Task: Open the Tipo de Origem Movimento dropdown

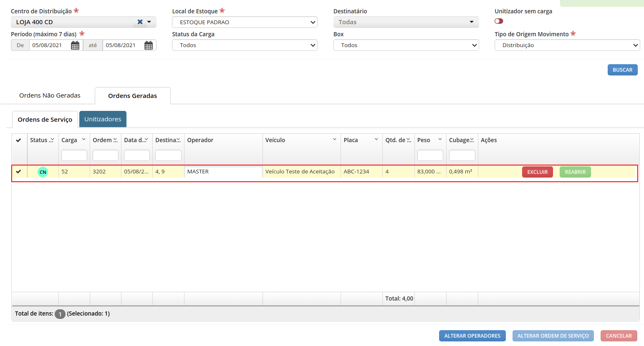Action: [567, 45]
